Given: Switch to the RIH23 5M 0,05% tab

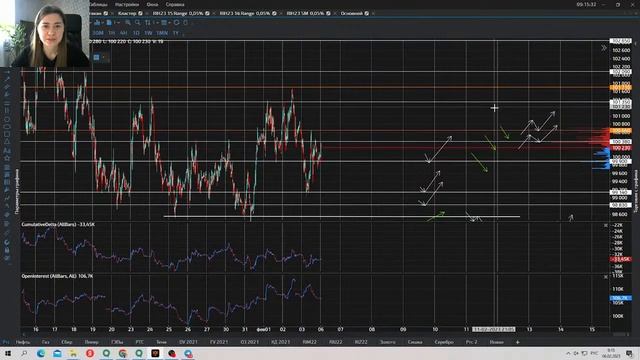Looking at the screenshot, I should (x=305, y=13).
